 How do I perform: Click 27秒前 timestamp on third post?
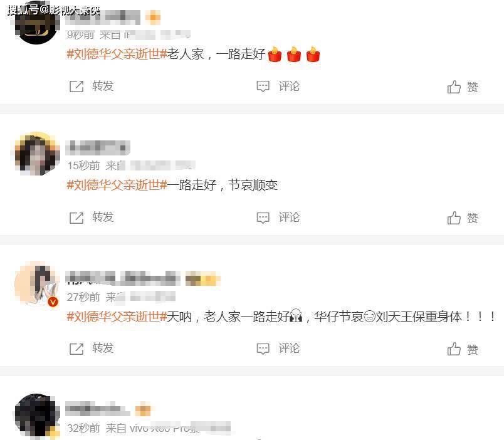pos(83,297)
